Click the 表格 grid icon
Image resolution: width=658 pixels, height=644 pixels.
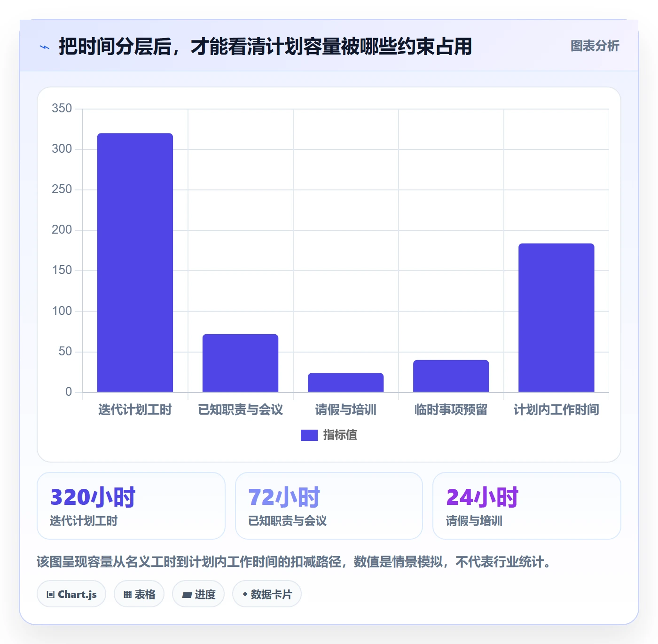127,595
